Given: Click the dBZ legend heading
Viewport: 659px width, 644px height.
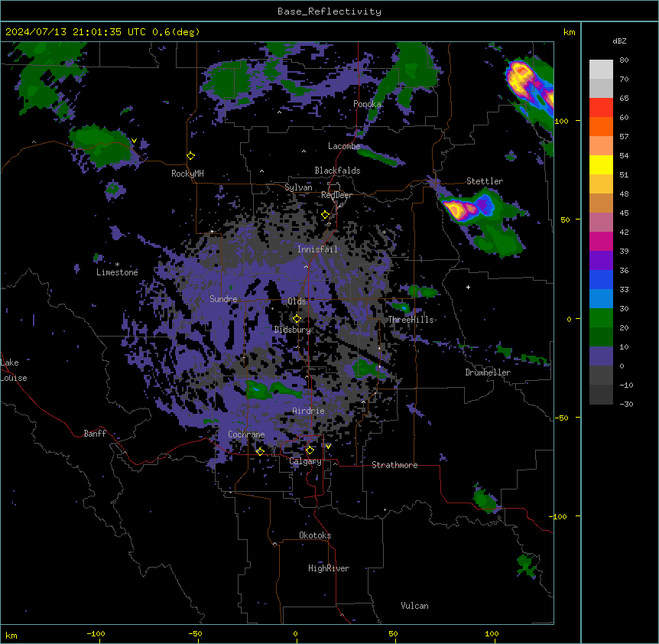Looking at the screenshot, I should click(619, 41).
